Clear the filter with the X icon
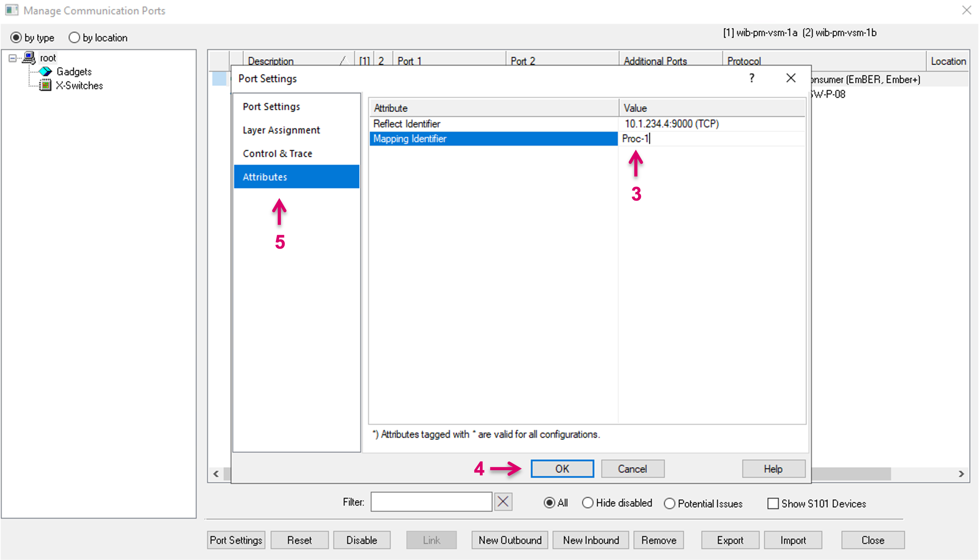 click(503, 502)
